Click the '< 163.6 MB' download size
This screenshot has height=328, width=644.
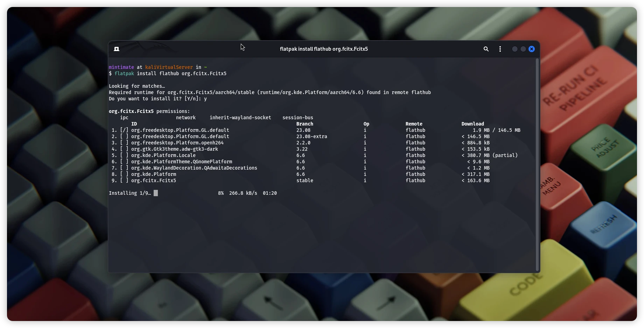point(476,180)
